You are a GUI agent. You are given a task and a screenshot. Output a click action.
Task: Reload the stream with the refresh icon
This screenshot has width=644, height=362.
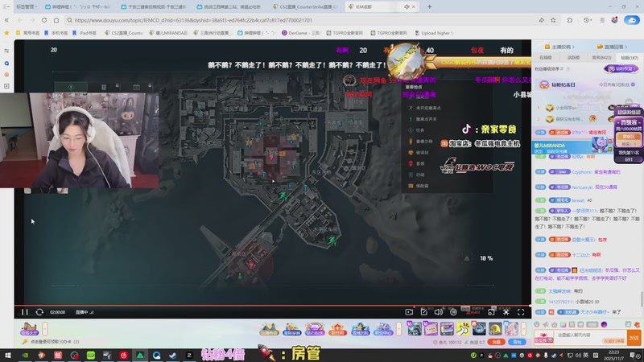pyautogui.click(x=39, y=312)
